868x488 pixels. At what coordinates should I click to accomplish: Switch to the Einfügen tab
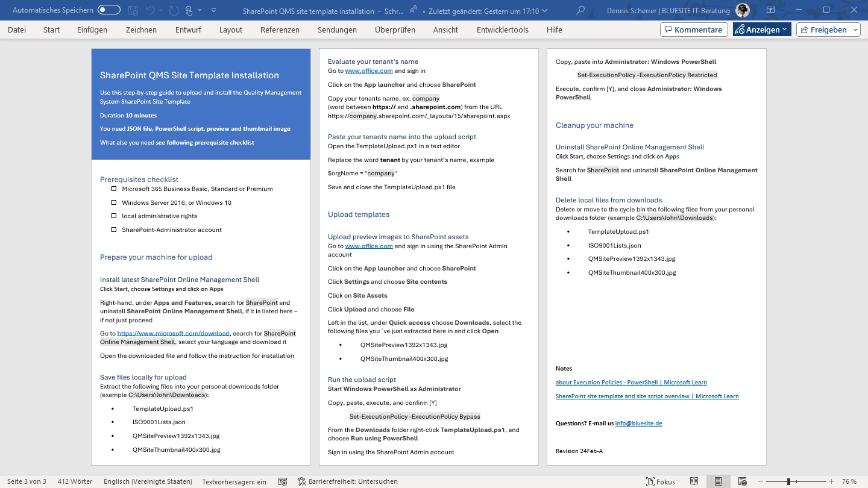pos(92,30)
